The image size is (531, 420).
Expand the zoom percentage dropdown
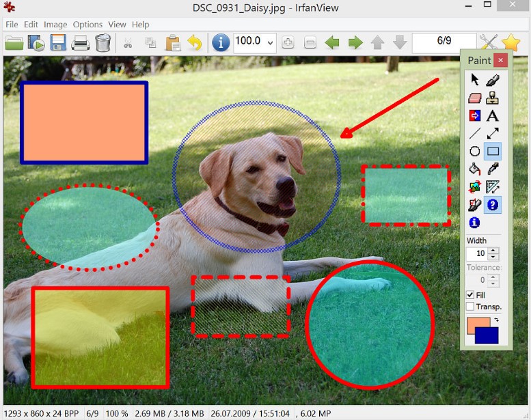tap(271, 43)
